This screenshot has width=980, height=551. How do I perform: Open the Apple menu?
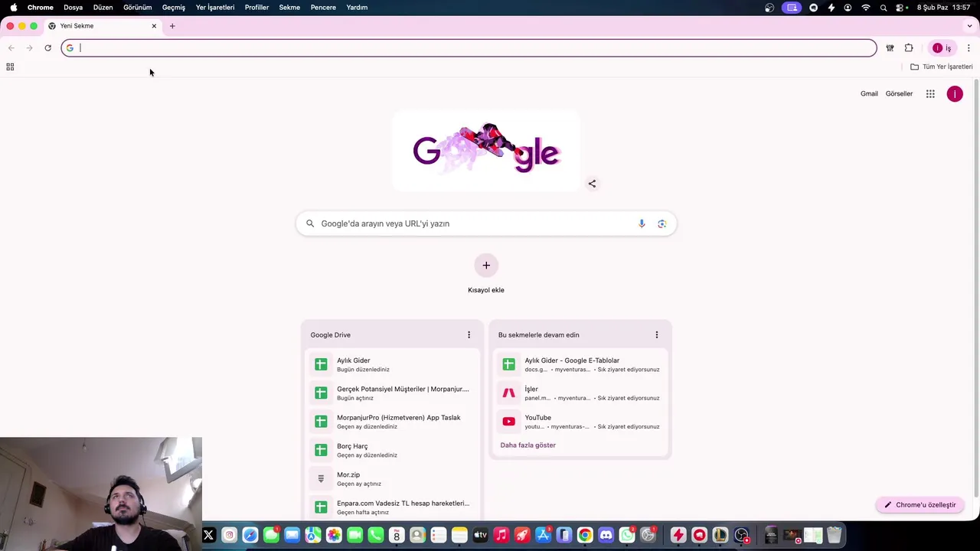13,8
